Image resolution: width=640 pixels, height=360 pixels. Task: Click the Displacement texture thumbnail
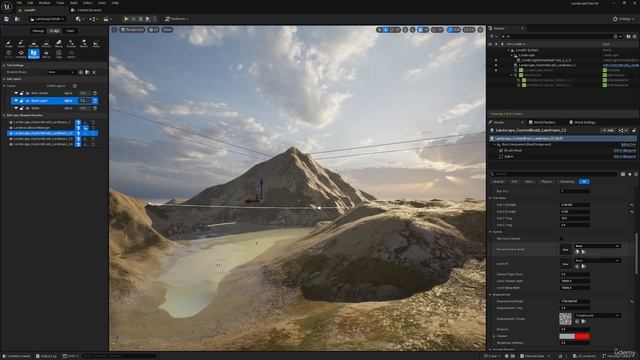coord(565,318)
